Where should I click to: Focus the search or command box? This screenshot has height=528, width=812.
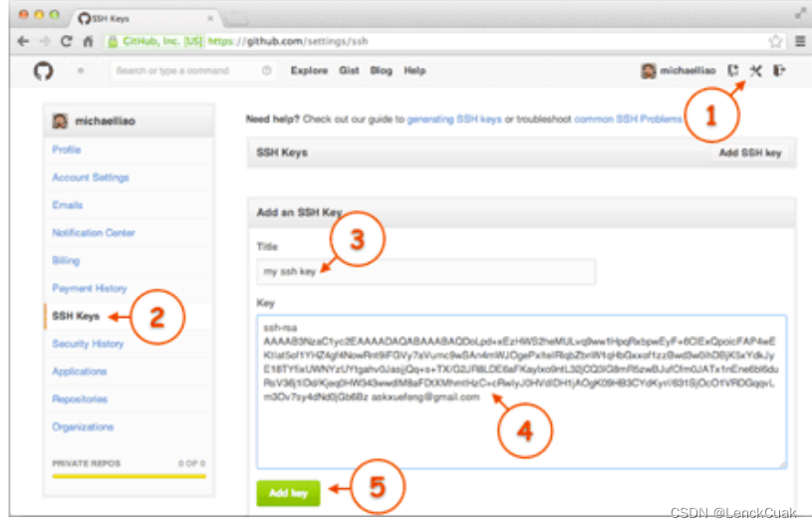[x=191, y=71]
